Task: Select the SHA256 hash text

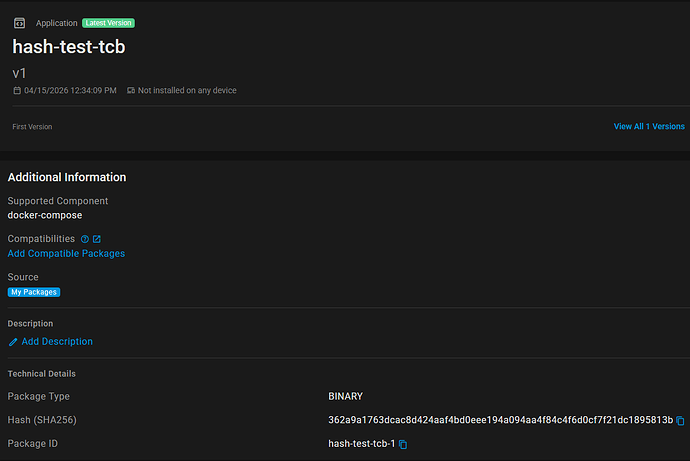Action: [500, 420]
